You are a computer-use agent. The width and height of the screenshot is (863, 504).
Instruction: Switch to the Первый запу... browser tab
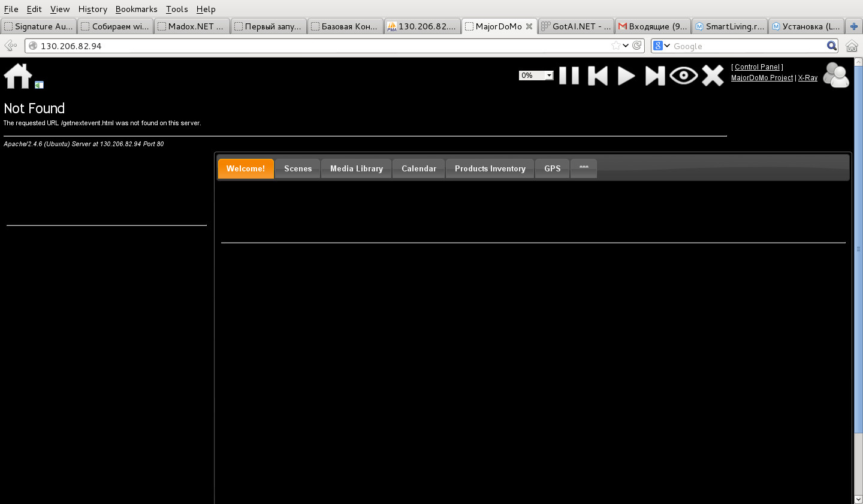coord(269,26)
